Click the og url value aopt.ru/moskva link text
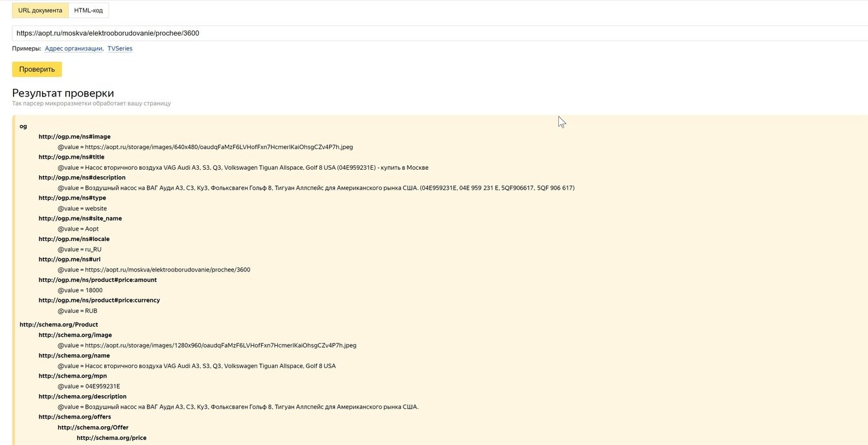Image resolution: width=868 pixels, height=445 pixels. coord(154,269)
